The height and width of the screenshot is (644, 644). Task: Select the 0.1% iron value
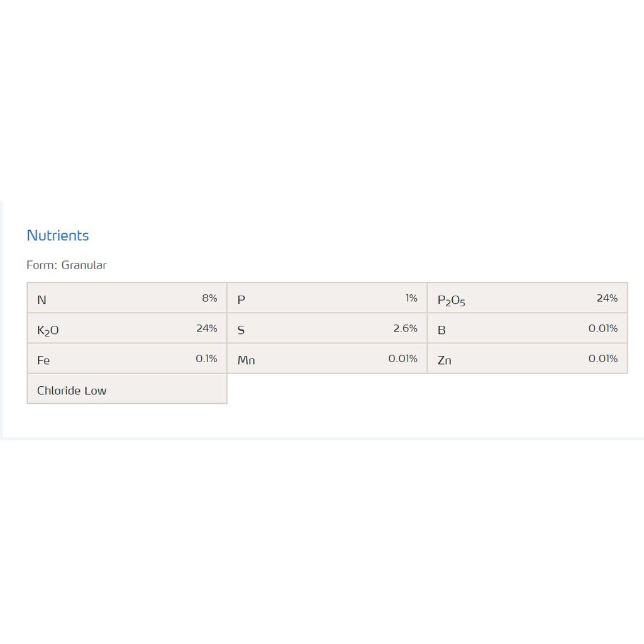coord(206,358)
